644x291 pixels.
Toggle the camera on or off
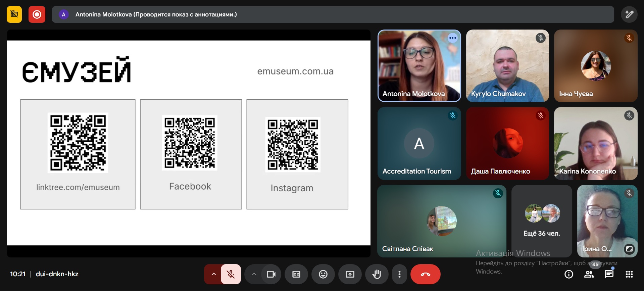271,274
